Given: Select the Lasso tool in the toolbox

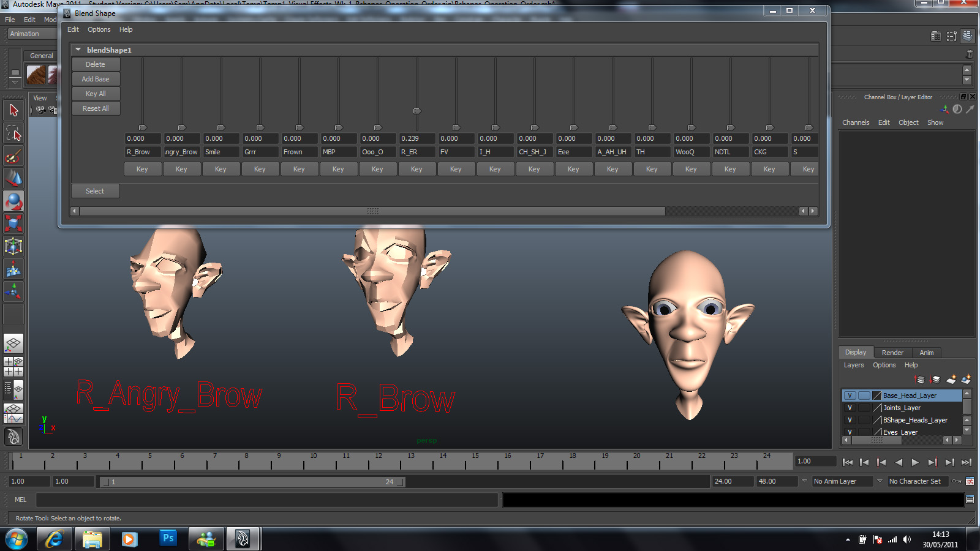Looking at the screenshot, I should [x=13, y=133].
